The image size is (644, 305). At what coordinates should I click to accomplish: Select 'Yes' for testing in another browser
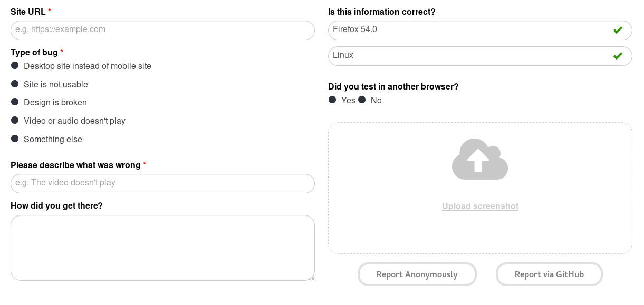click(x=332, y=99)
